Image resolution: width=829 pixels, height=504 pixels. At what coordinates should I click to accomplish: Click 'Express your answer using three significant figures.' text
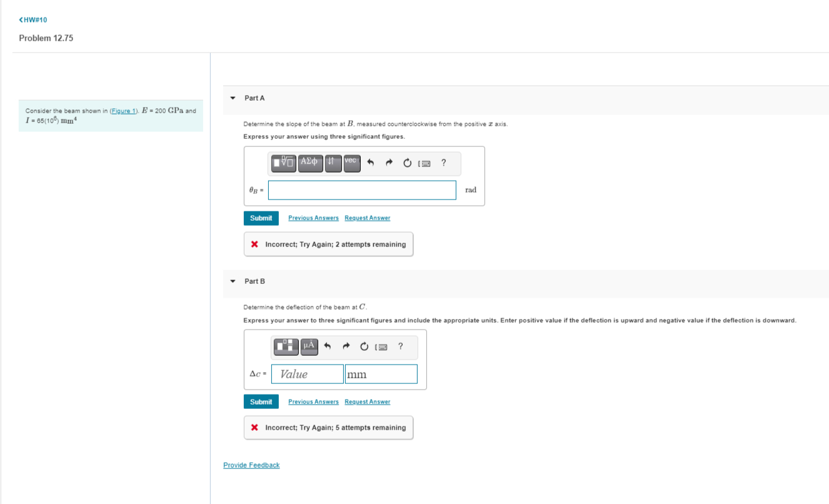tap(324, 137)
